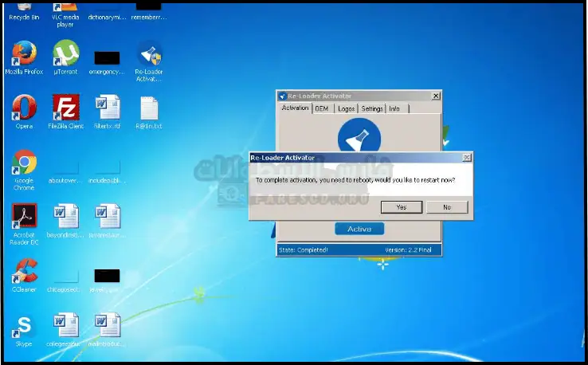Select the FileZilla Client icon

[x=65, y=108]
